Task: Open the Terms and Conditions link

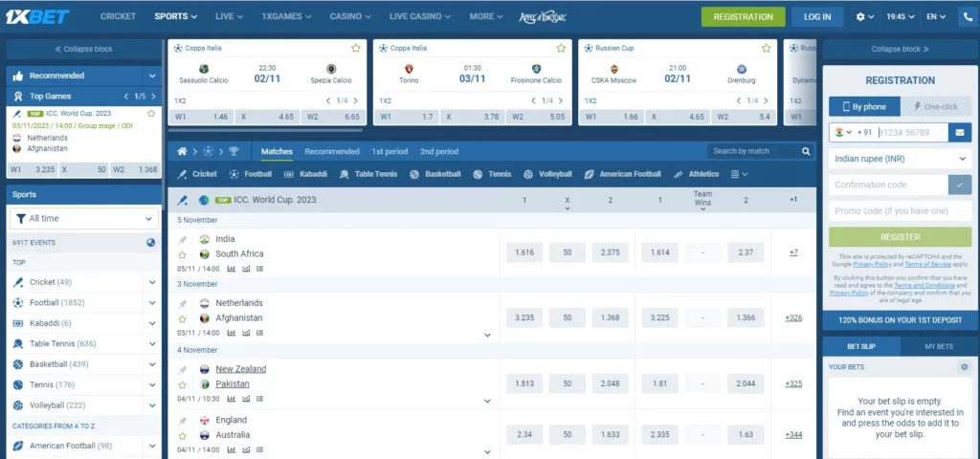Action: pyautogui.click(x=924, y=285)
